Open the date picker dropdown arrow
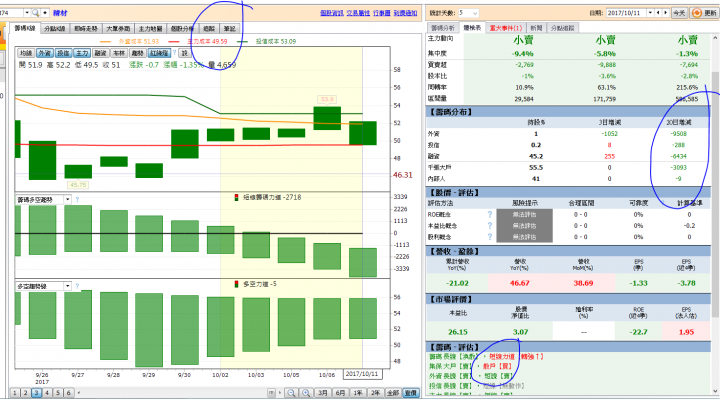Image resolution: width=720 pixels, height=399 pixels. coord(650,13)
